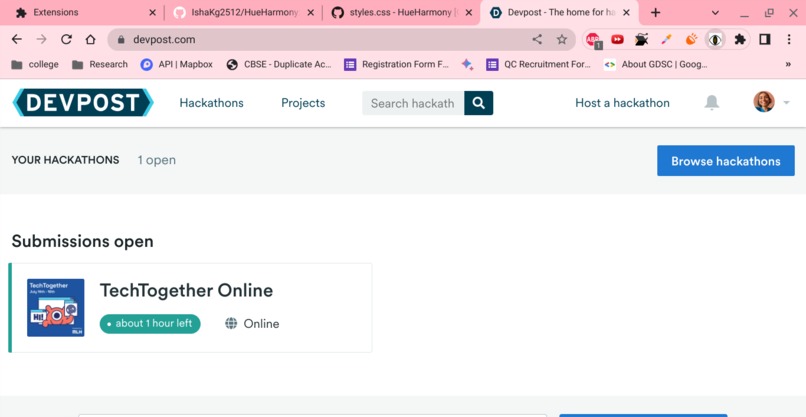Click the Submissions open heading

click(x=82, y=241)
